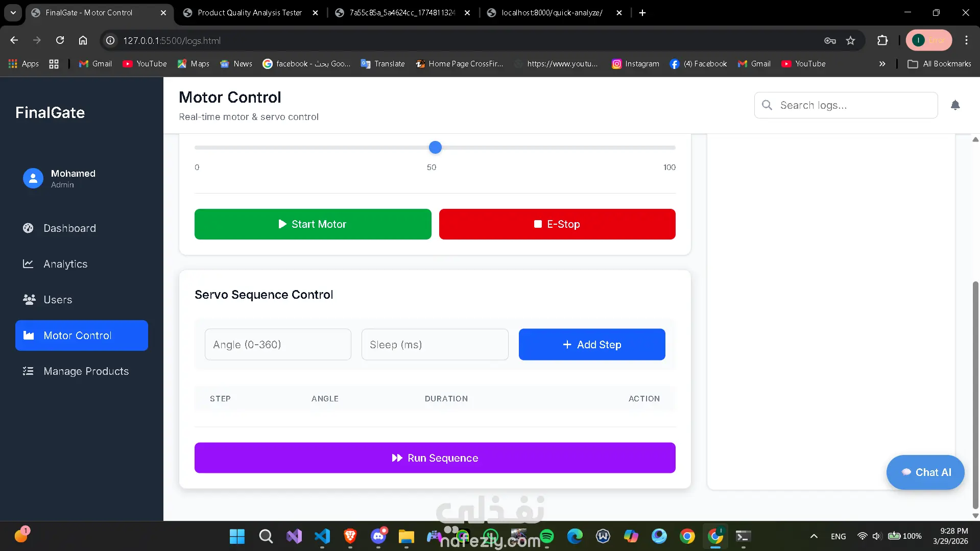Click the motor speed slider handle
The height and width of the screenshot is (551, 980).
435,148
